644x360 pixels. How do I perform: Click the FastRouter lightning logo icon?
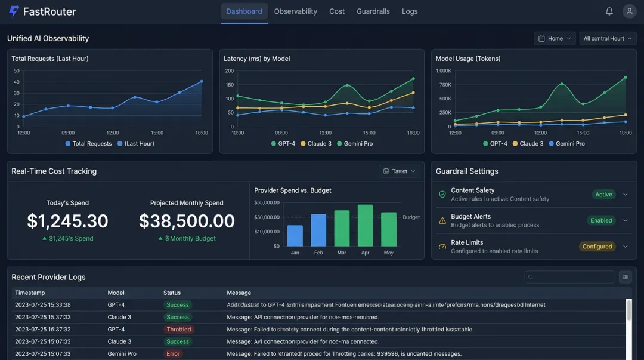[x=14, y=11]
